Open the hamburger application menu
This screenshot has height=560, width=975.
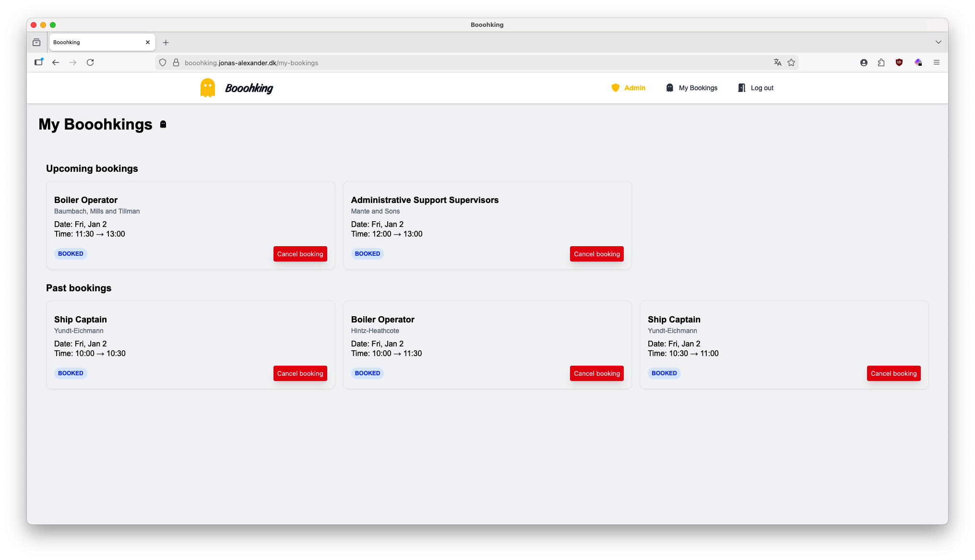936,62
